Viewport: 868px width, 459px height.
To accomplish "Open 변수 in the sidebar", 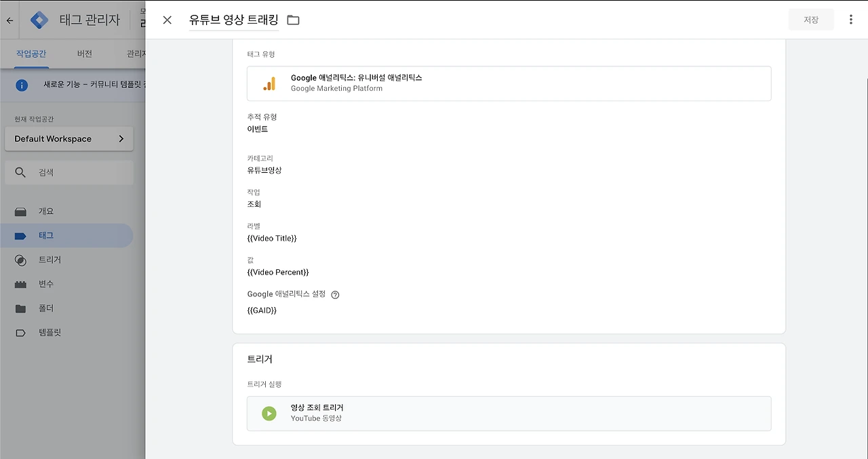I will [x=67, y=284].
